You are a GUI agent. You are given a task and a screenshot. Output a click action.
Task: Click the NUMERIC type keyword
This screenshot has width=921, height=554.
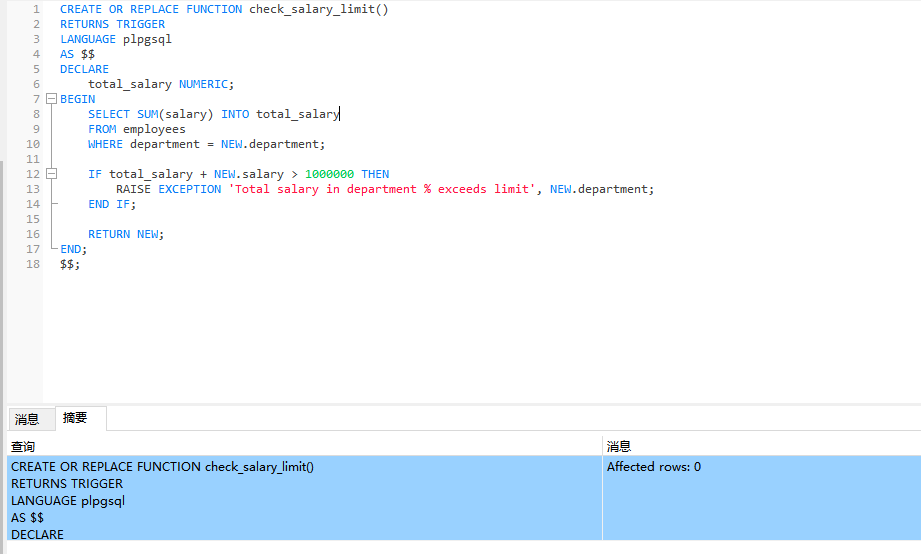(x=203, y=84)
